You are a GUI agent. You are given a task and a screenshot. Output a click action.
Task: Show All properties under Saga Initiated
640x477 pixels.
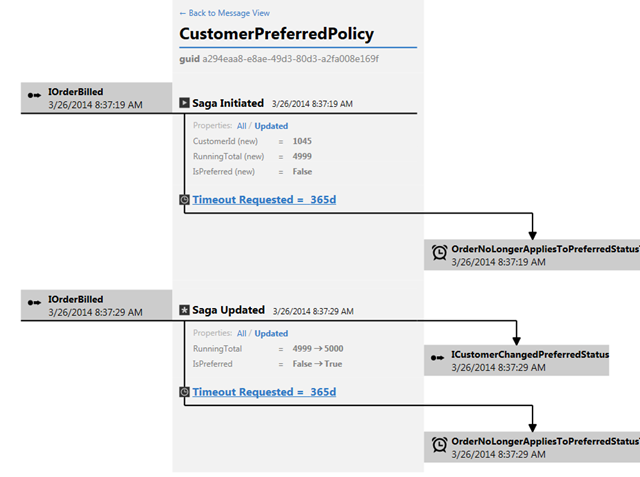coord(242,126)
